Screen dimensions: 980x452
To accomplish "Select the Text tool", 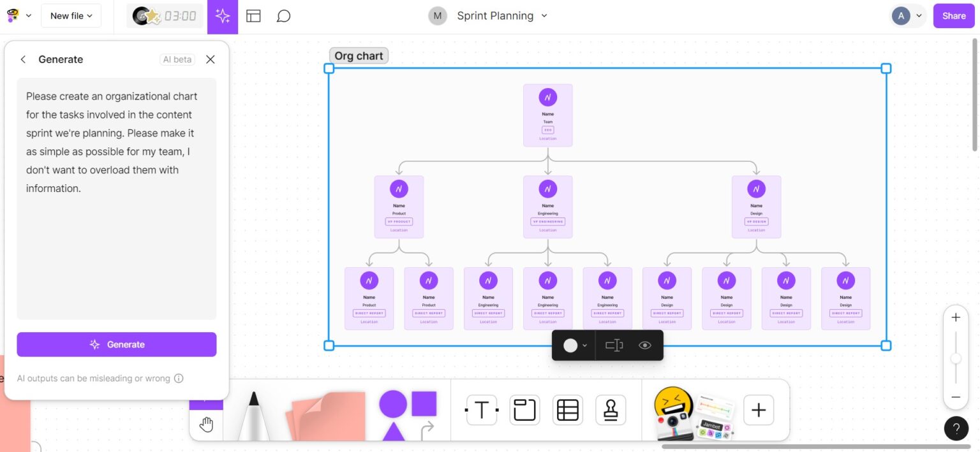I will click(481, 410).
